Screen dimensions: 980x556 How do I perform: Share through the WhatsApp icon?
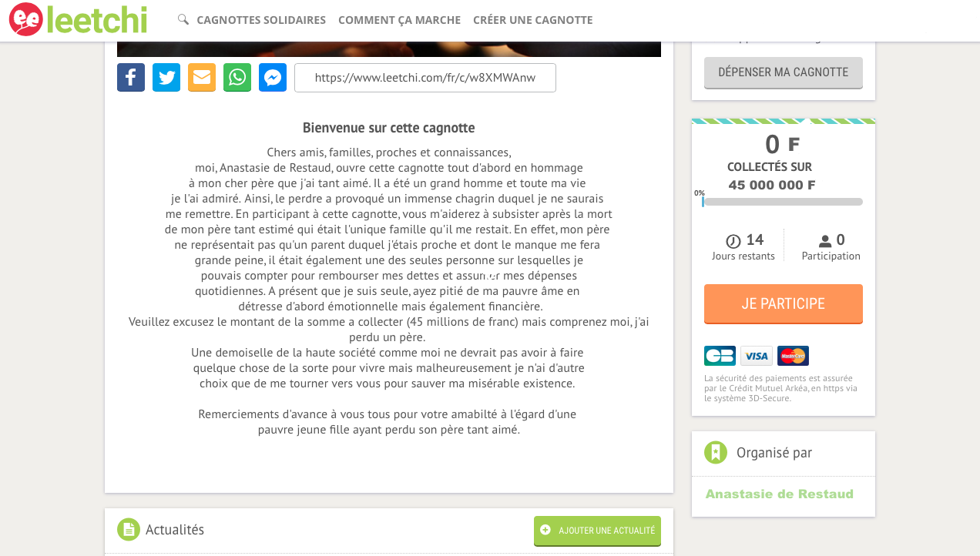pos(237,78)
